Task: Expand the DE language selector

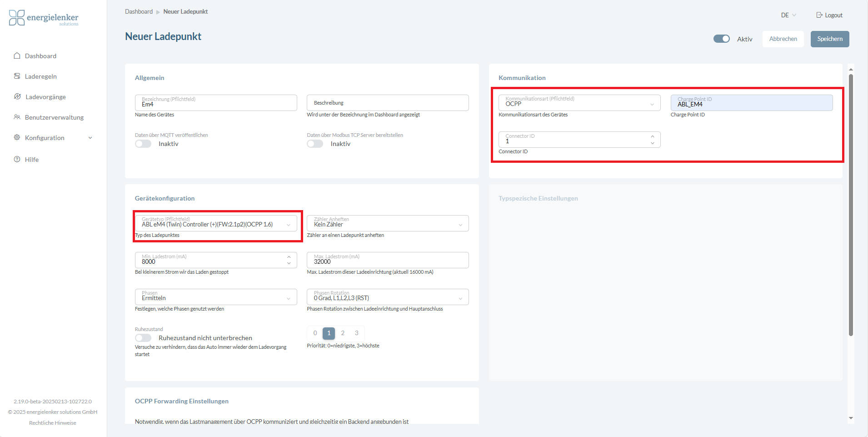Action: click(788, 15)
